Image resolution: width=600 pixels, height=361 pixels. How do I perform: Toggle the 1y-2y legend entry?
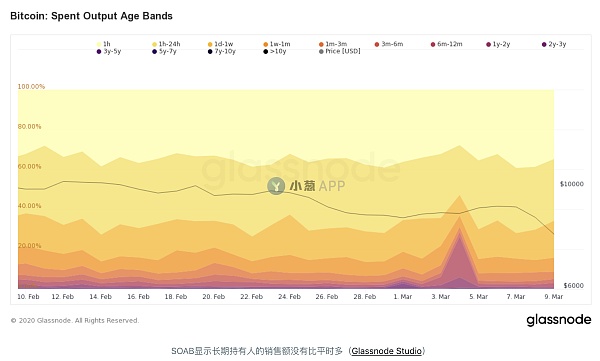pyautogui.click(x=498, y=44)
